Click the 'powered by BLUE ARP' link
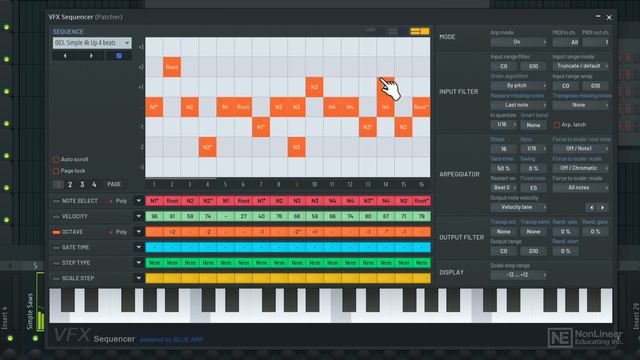The image size is (640, 360). pos(171,340)
